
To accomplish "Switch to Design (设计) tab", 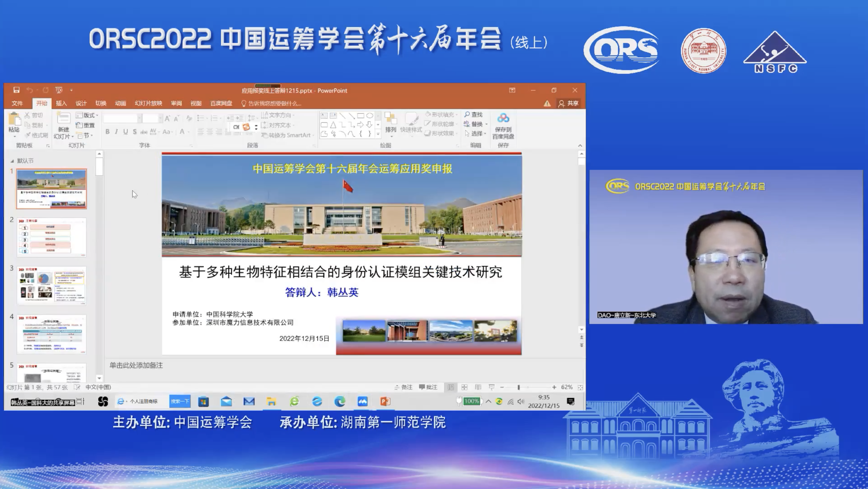I will tap(81, 103).
